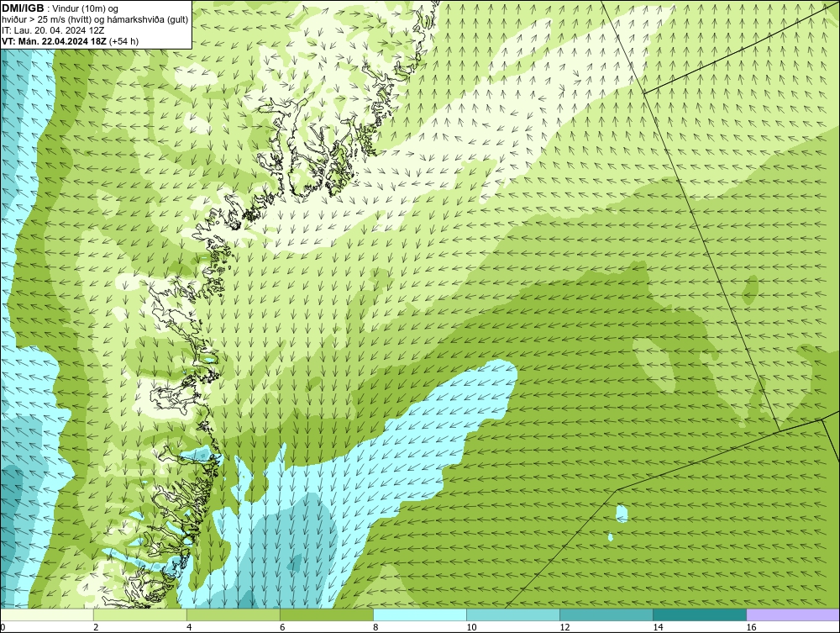Click the 4–6 m/s green legend swatch

pyautogui.click(x=233, y=615)
